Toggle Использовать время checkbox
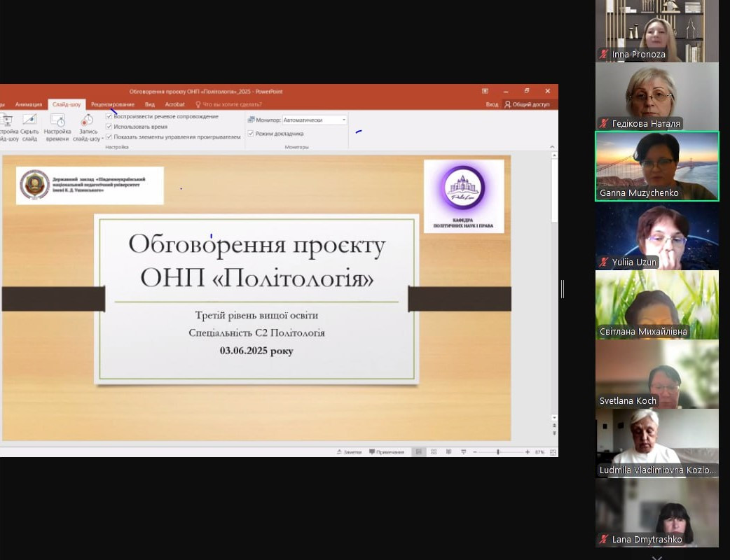 pyautogui.click(x=109, y=127)
